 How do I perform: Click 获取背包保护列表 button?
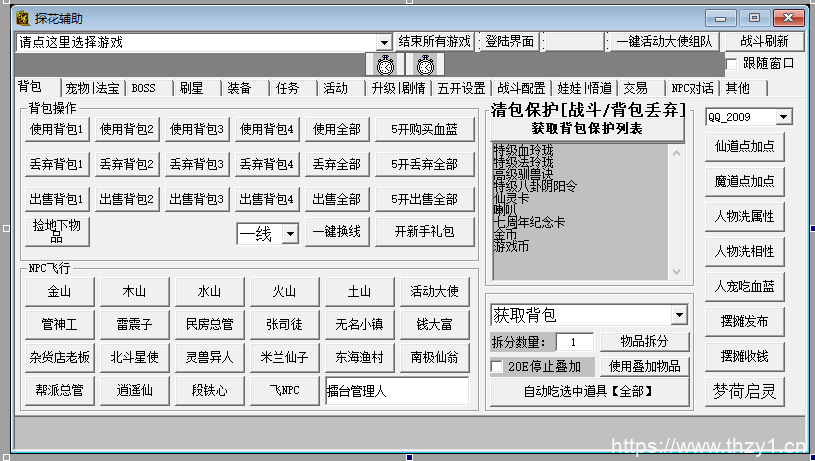(587, 128)
